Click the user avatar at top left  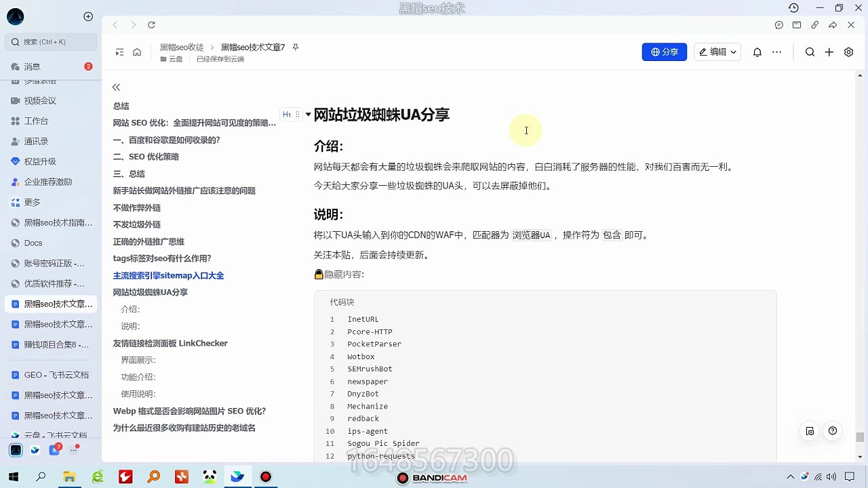(x=15, y=17)
